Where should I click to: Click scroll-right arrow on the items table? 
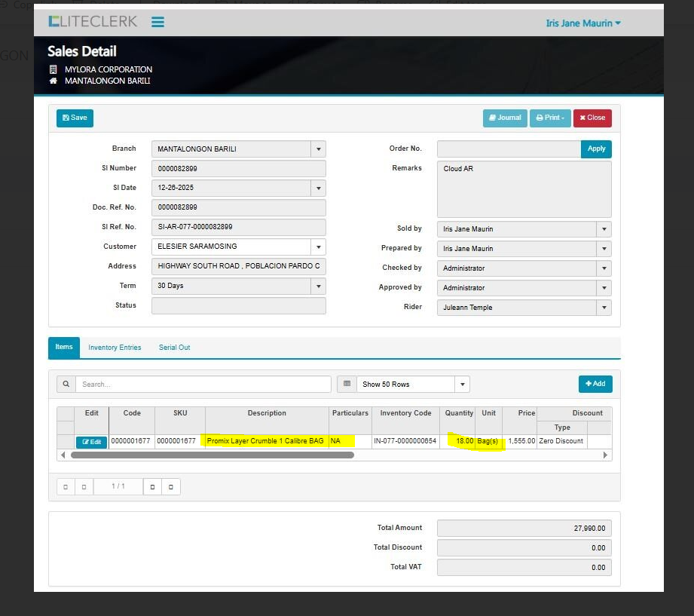click(605, 455)
